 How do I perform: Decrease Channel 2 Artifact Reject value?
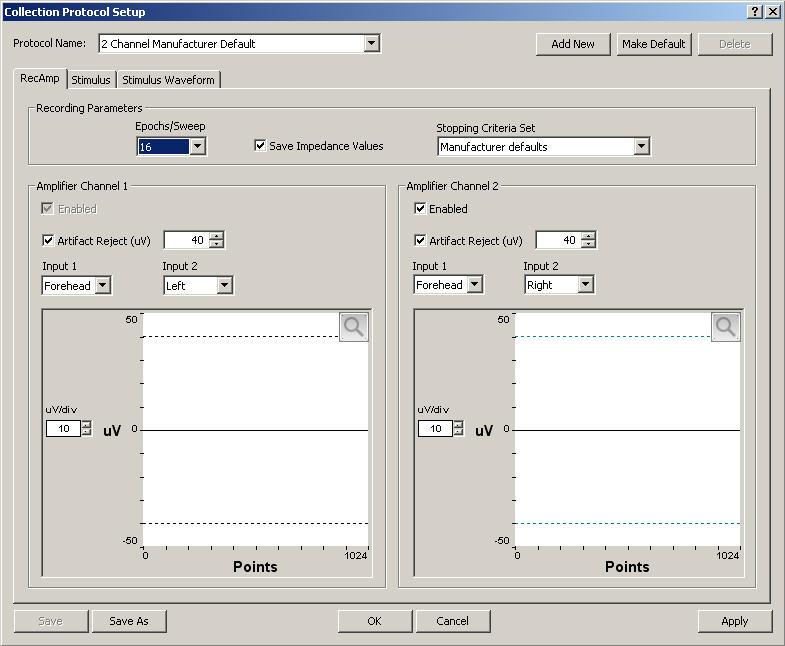pyautogui.click(x=588, y=244)
